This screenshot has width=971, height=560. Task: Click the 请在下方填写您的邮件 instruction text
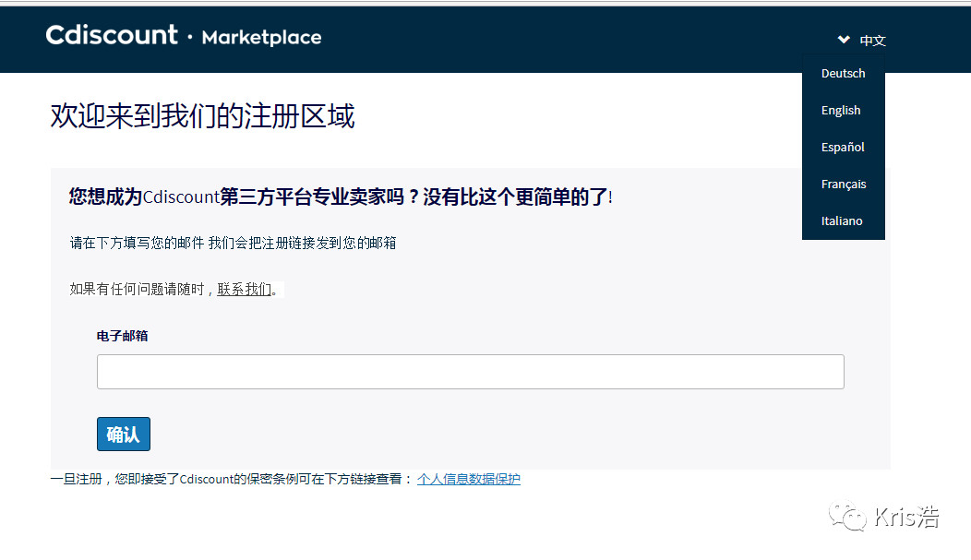233,244
